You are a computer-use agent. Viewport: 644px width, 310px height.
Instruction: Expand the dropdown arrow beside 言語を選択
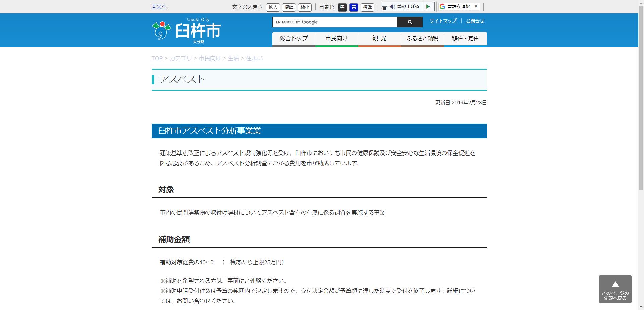point(475,6)
